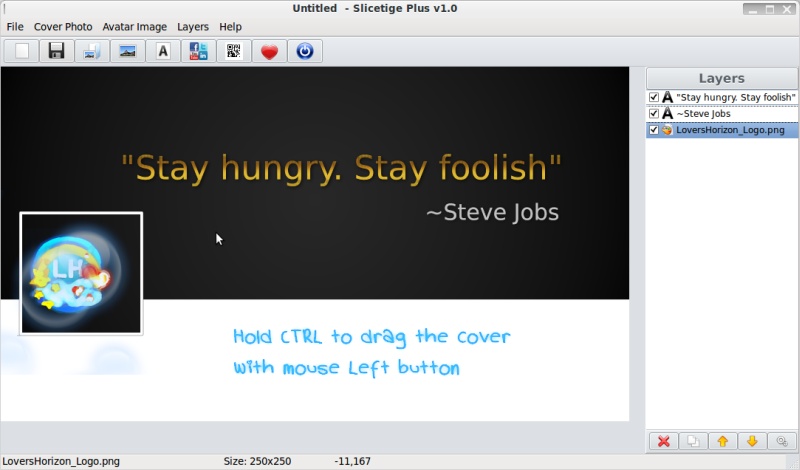Click the LoversHorizon logo avatar on canvas
Viewport: 800px width, 470px height.
pos(81,274)
